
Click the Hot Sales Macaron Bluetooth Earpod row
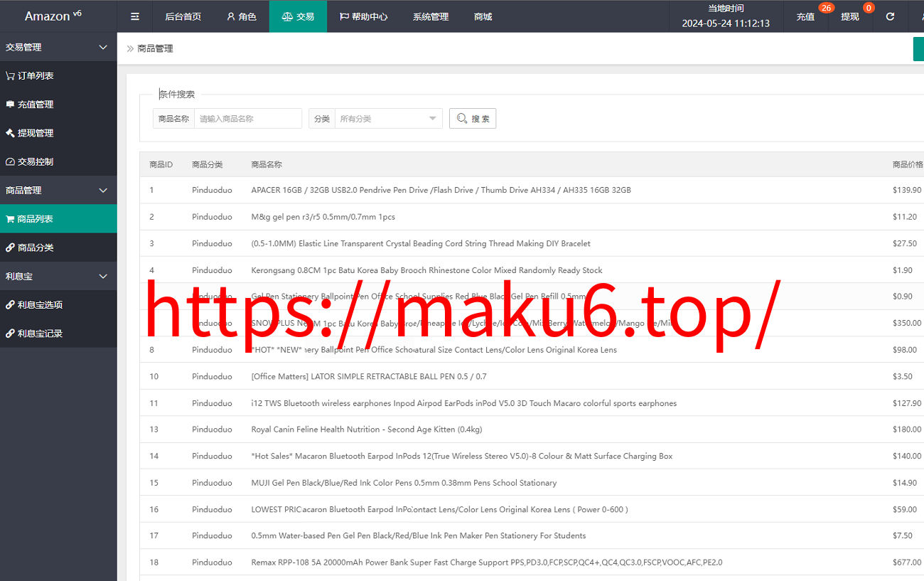click(532, 456)
